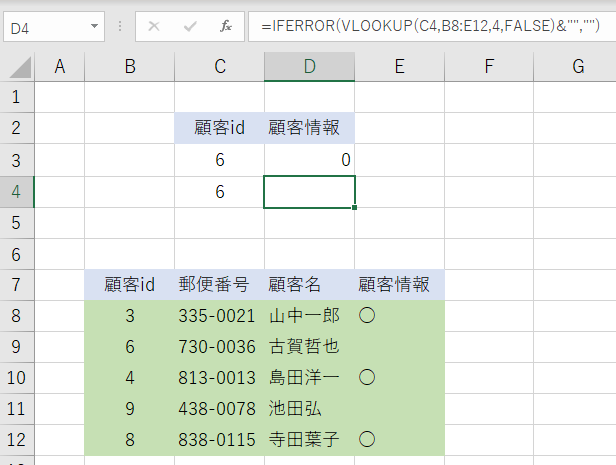The width and height of the screenshot is (616, 465).
Task: Click the selected empty cell D4
Action: point(310,192)
